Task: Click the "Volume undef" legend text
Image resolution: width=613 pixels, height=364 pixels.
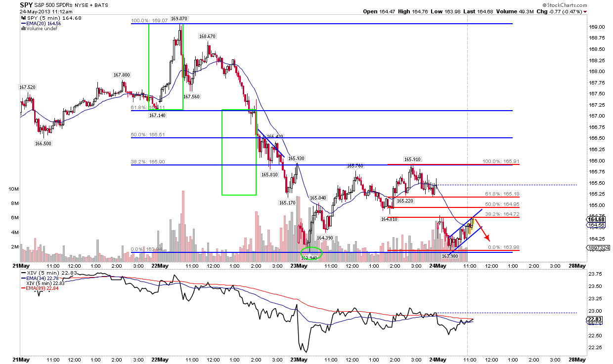Action: [x=42, y=29]
